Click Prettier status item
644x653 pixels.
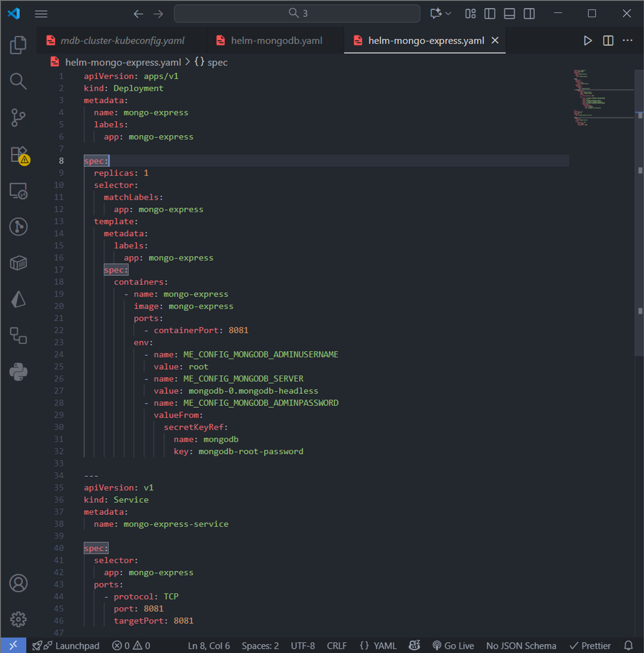point(590,645)
